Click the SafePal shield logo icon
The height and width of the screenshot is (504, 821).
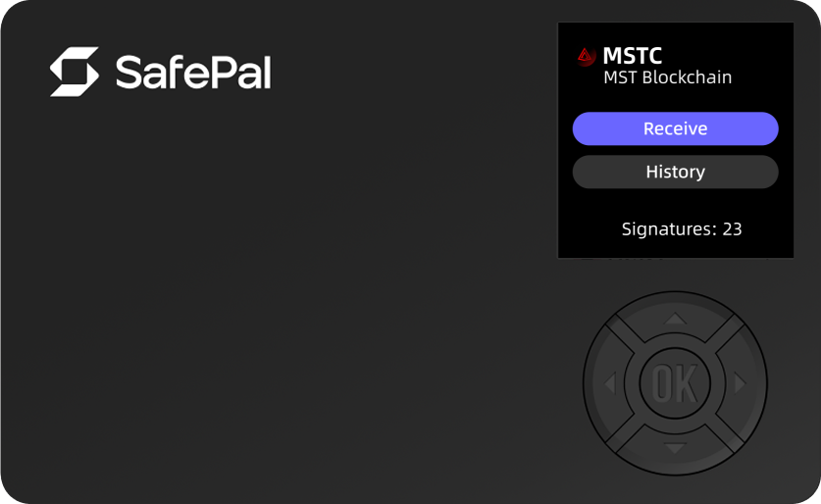click(x=75, y=72)
